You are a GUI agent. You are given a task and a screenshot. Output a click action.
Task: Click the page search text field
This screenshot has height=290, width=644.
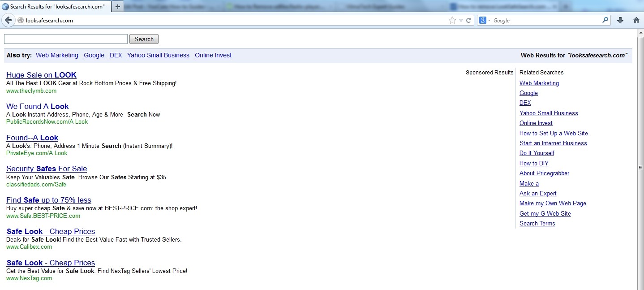tap(66, 39)
